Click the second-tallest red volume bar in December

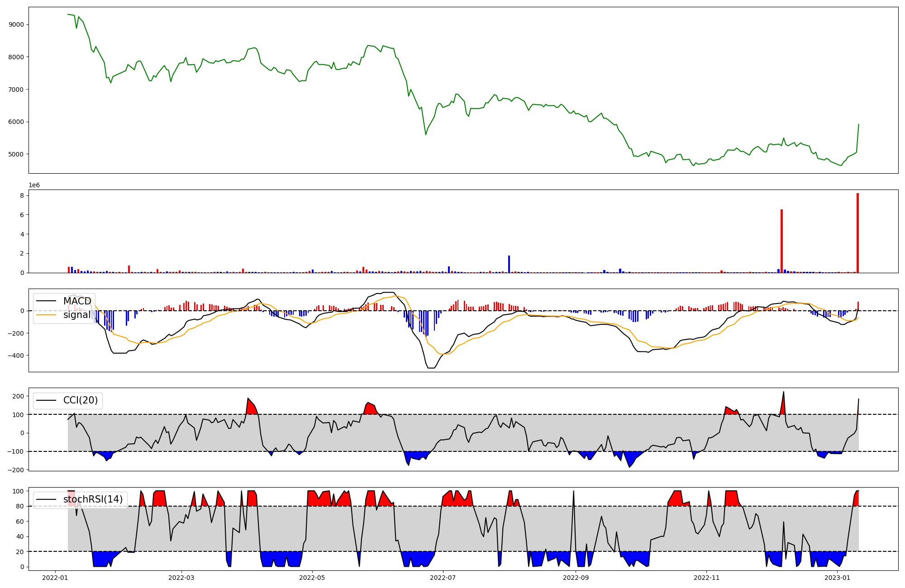pyautogui.click(x=781, y=241)
